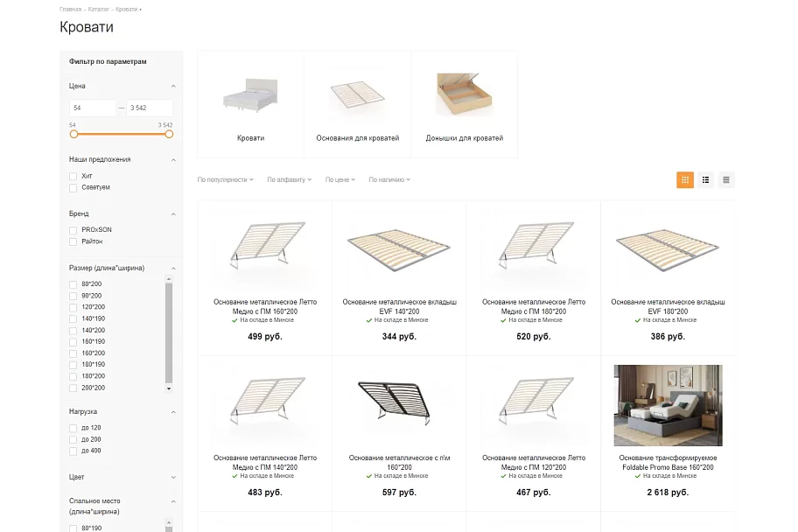Screen dimensions: 798x532
Task: Go to Главная breadcrumb
Action: (x=70, y=9)
